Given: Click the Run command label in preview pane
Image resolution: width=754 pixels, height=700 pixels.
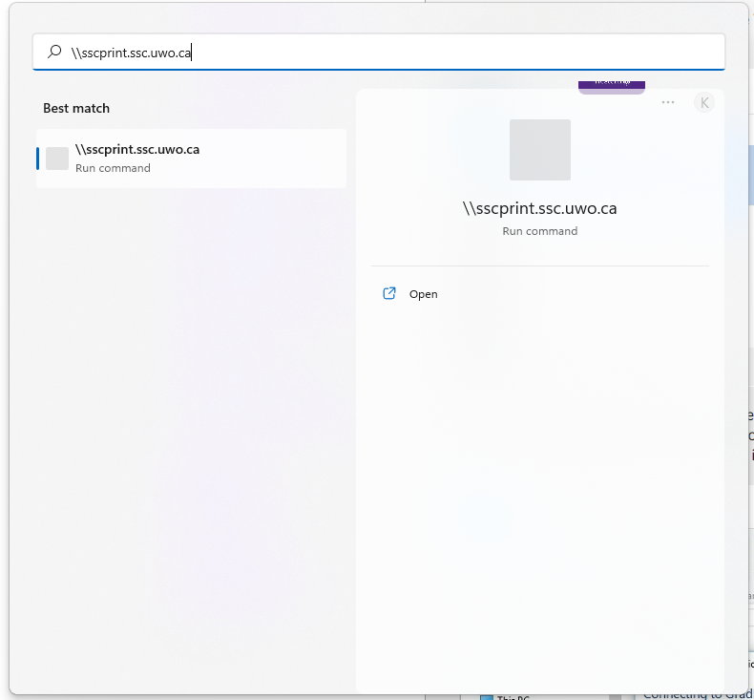Looking at the screenshot, I should pyautogui.click(x=539, y=231).
